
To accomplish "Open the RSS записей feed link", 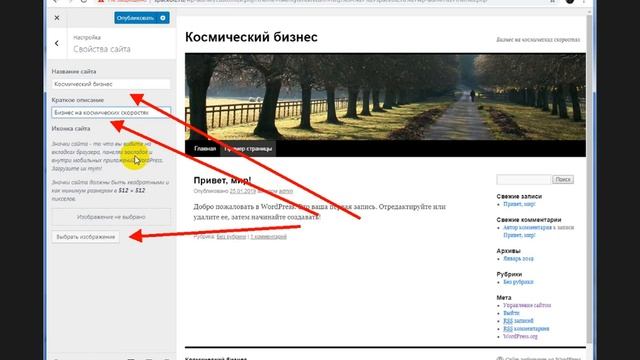I will click(518, 321).
